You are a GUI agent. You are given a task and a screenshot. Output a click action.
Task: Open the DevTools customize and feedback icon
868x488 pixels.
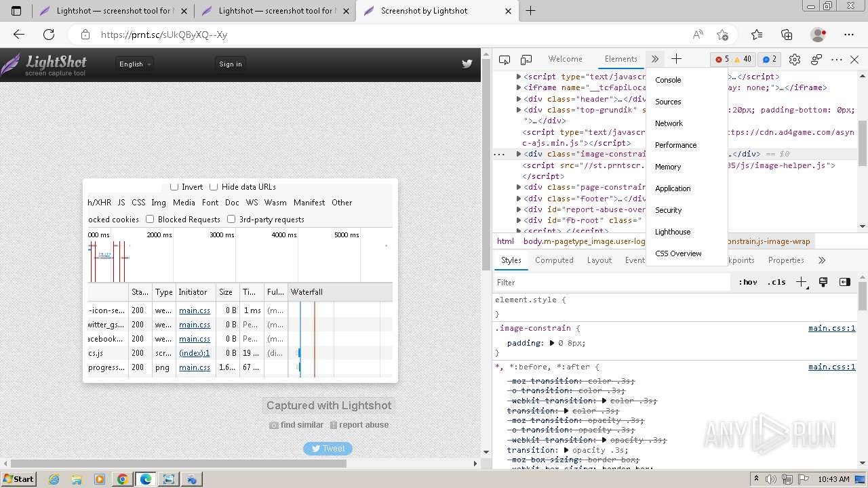coord(816,60)
